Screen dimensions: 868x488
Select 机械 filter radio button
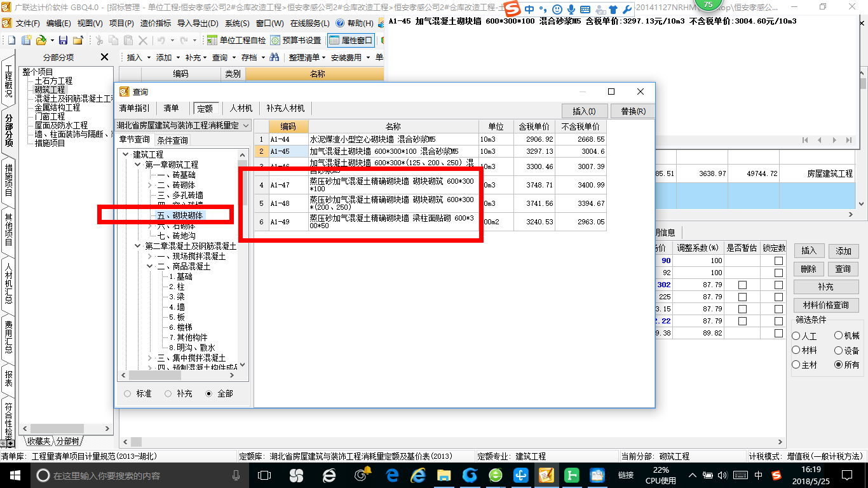(839, 335)
